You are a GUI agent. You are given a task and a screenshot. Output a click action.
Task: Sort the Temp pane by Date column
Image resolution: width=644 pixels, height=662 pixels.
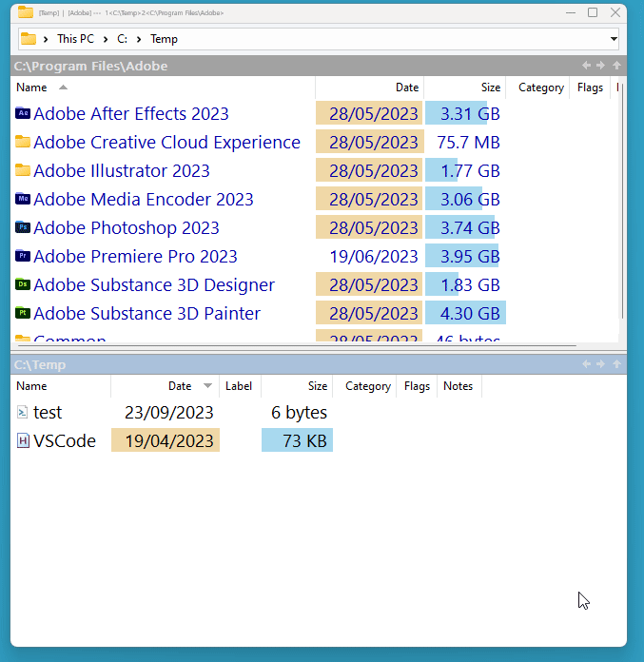pyautogui.click(x=166, y=386)
